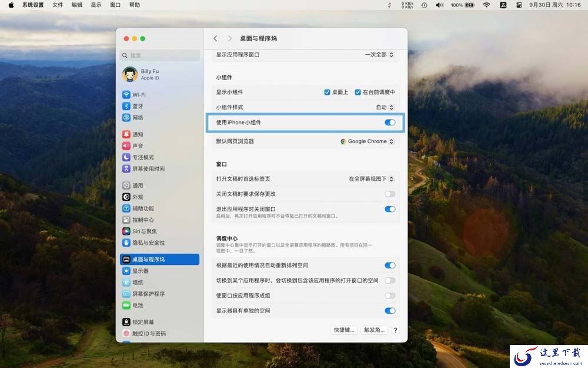Select the 专注模式 focus icon
Image resolution: width=588 pixels, height=368 pixels.
pos(126,157)
